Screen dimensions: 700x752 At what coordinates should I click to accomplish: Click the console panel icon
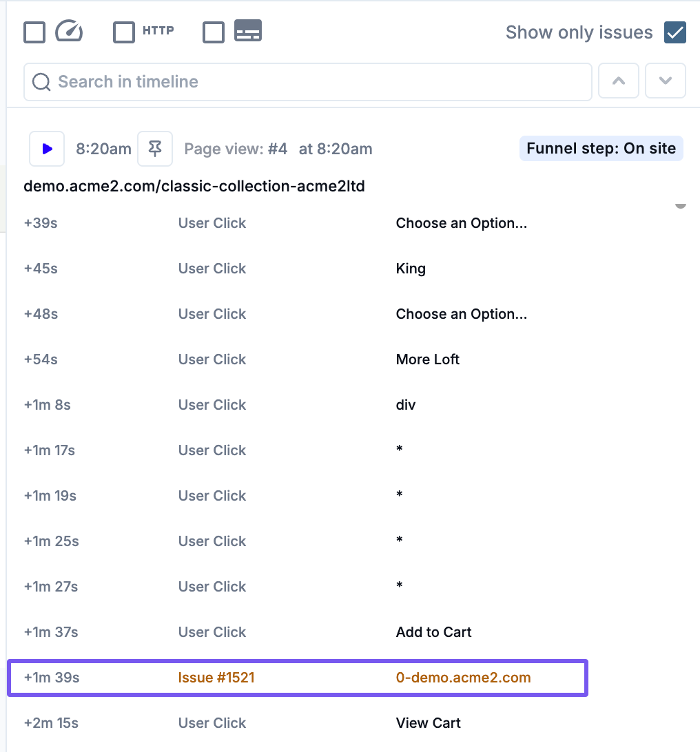point(248,32)
